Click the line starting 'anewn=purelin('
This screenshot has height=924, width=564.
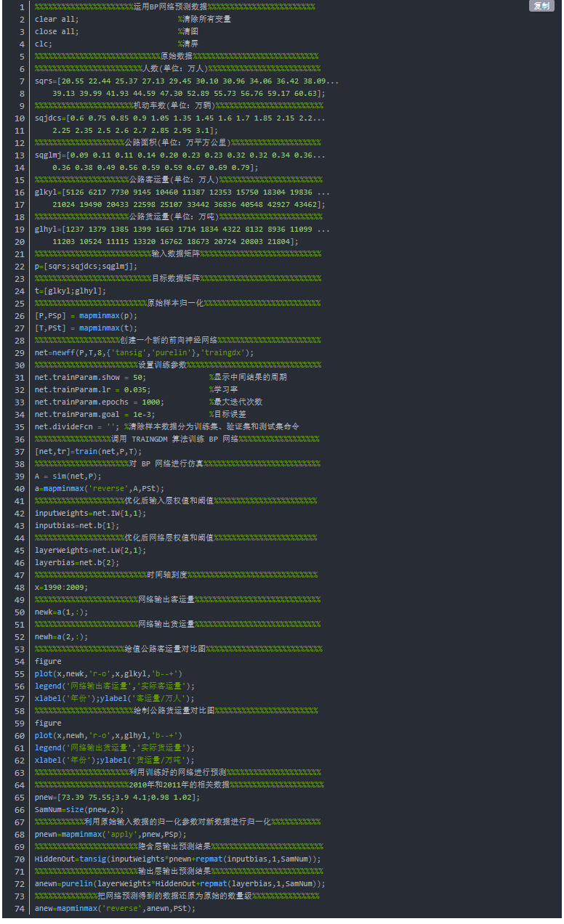(180, 883)
